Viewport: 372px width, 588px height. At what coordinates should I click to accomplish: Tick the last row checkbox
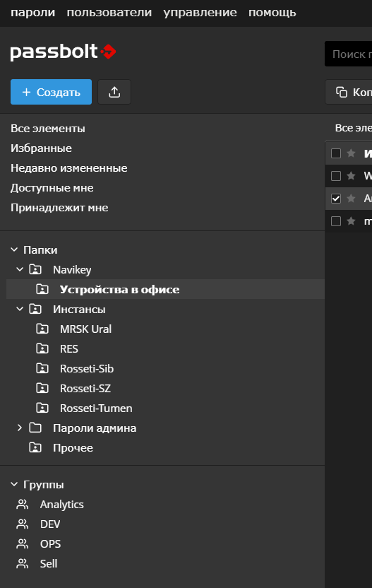click(336, 221)
